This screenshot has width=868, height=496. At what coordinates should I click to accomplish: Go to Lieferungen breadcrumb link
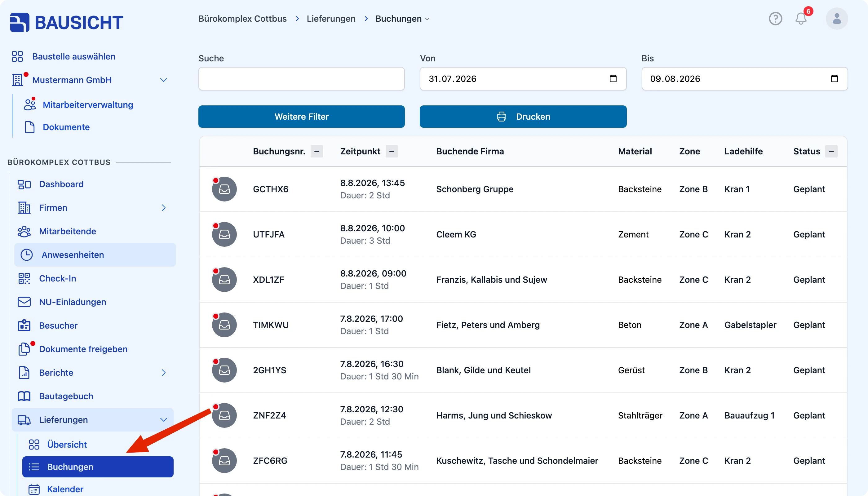click(x=331, y=19)
